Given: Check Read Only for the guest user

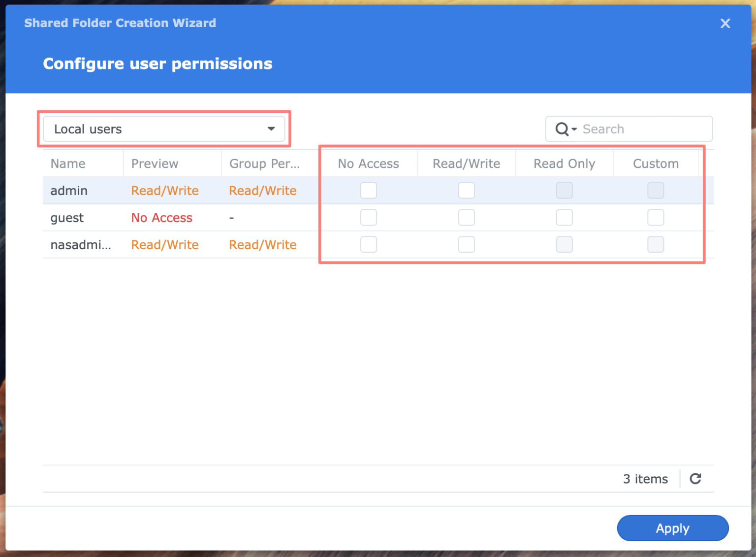Looking at the screenshot, I should click(564, 217).
